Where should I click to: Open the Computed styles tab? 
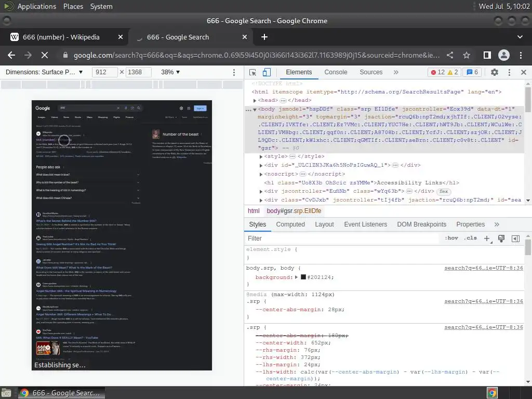[290, 224]
